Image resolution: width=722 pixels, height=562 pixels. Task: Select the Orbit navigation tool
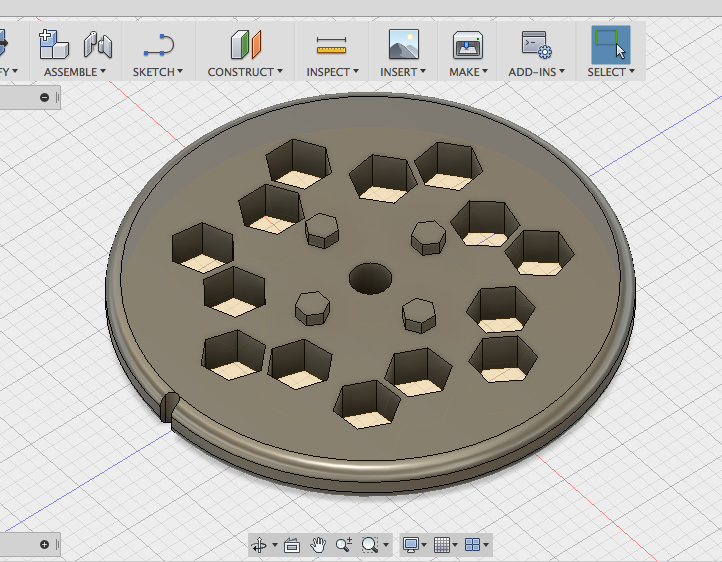(x=260, y=545)
